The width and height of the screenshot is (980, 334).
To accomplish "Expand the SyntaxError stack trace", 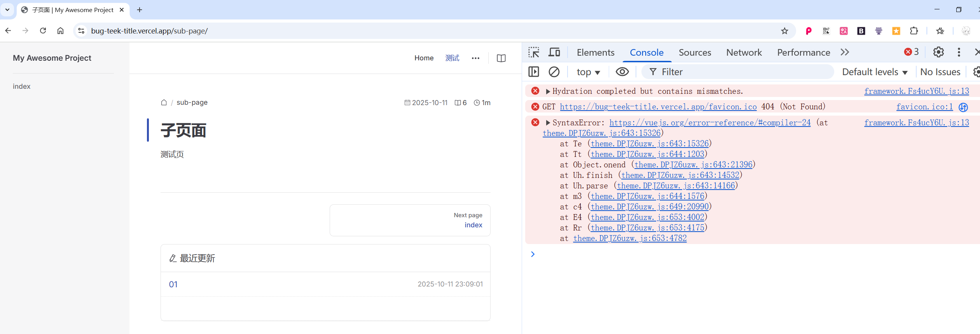I will (x=548, y=123).
